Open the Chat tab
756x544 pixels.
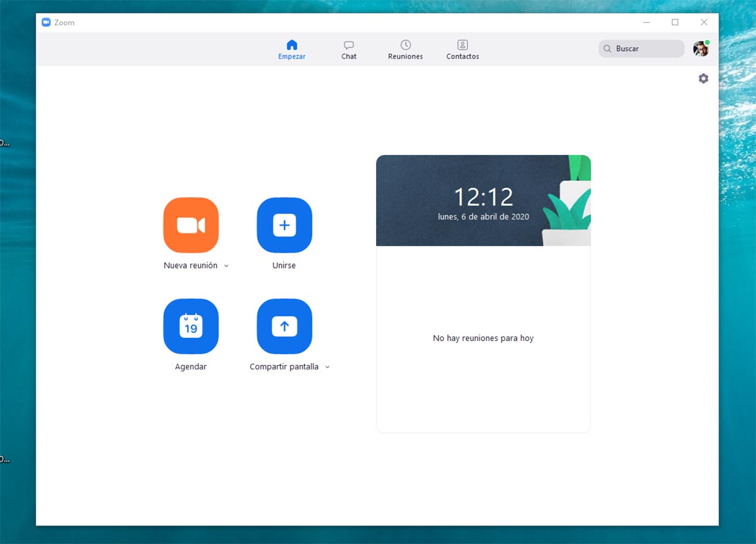tap(348, 50)
